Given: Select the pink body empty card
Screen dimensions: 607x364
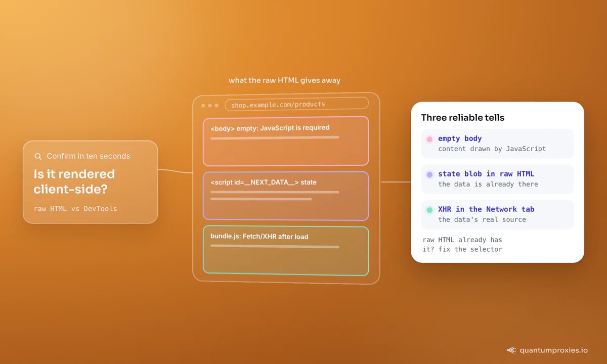Looking at the screenshot, I should 286,141.
